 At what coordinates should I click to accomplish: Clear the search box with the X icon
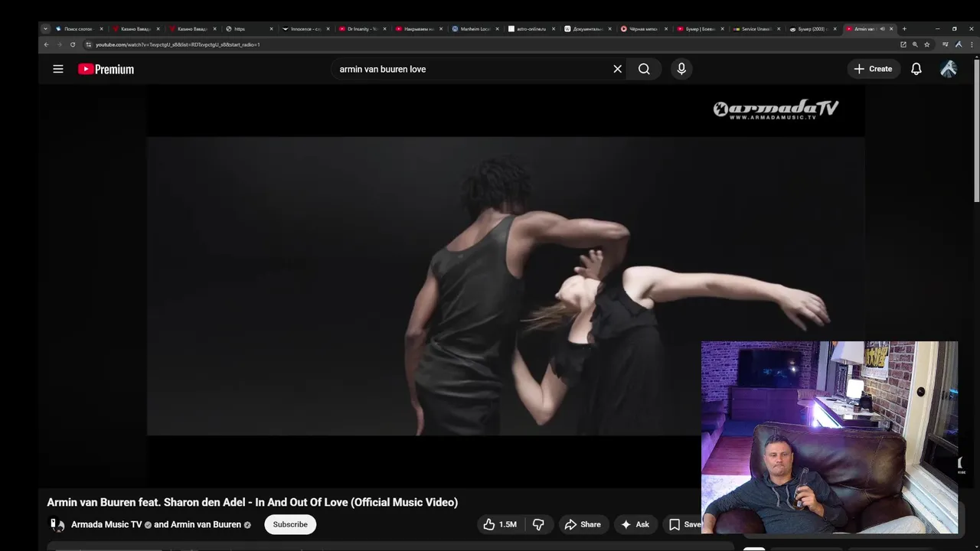click(x=618, y=69)
